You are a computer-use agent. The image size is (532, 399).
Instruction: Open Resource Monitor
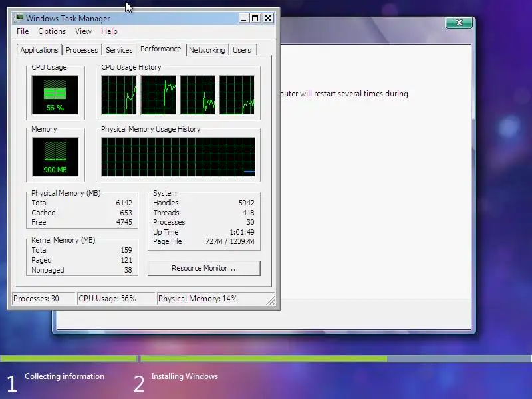[204, 268]
